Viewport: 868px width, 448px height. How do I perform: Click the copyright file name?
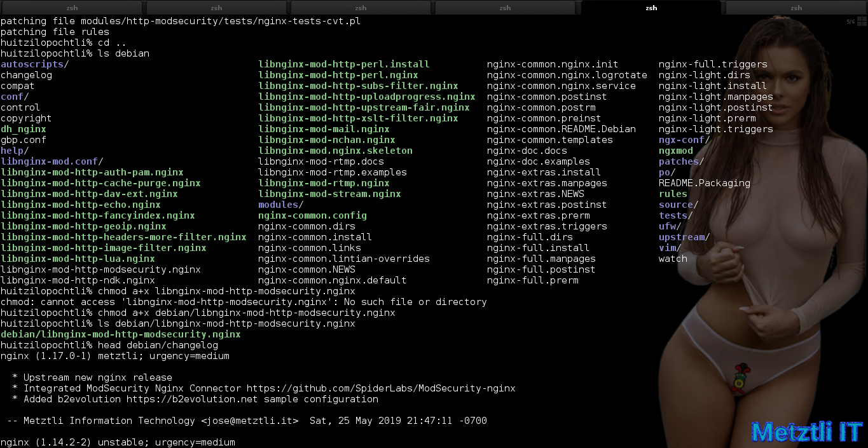tap(26, 118)
